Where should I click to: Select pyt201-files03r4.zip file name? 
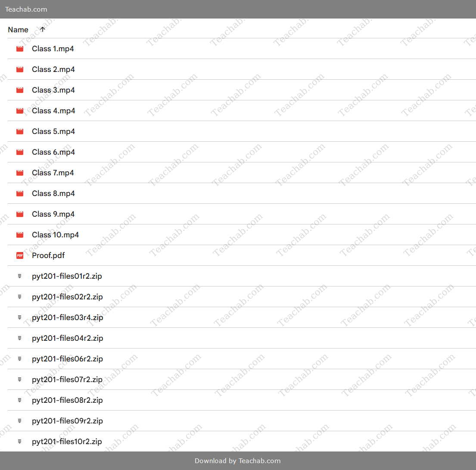point(68,317)
